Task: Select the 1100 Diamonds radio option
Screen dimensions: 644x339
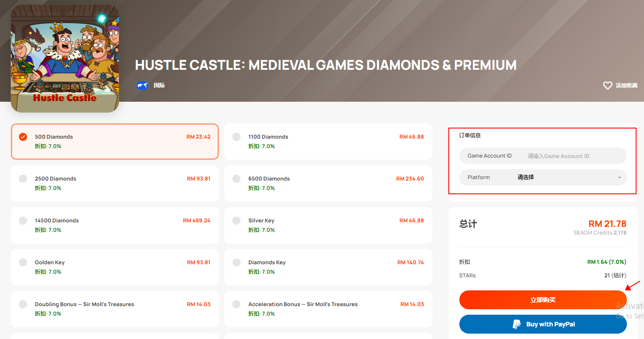Action: click(328, 141)
